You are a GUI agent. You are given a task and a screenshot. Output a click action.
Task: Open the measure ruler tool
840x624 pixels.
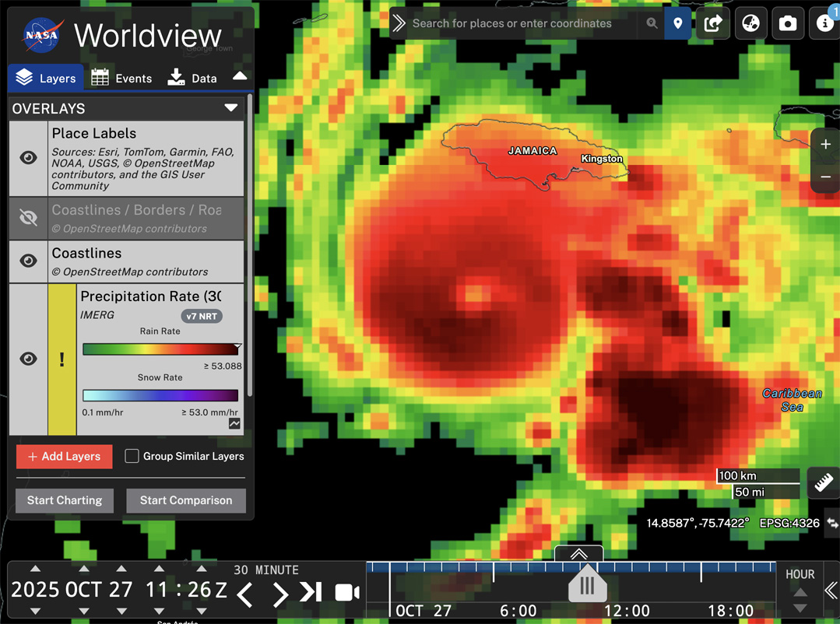(824, 483)
